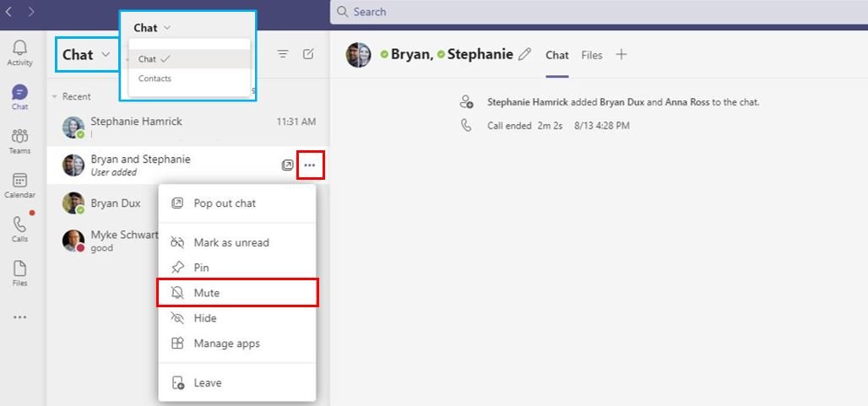The height and width of the screenshot is (406, 868).
Task: Select Chat in the dropdown list
Action: (189, 58)
